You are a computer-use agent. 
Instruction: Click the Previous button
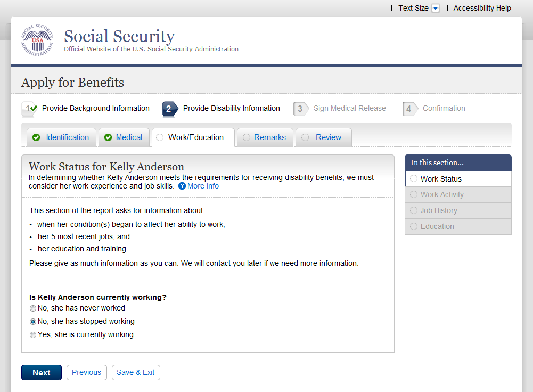click(x=86, y=373)
